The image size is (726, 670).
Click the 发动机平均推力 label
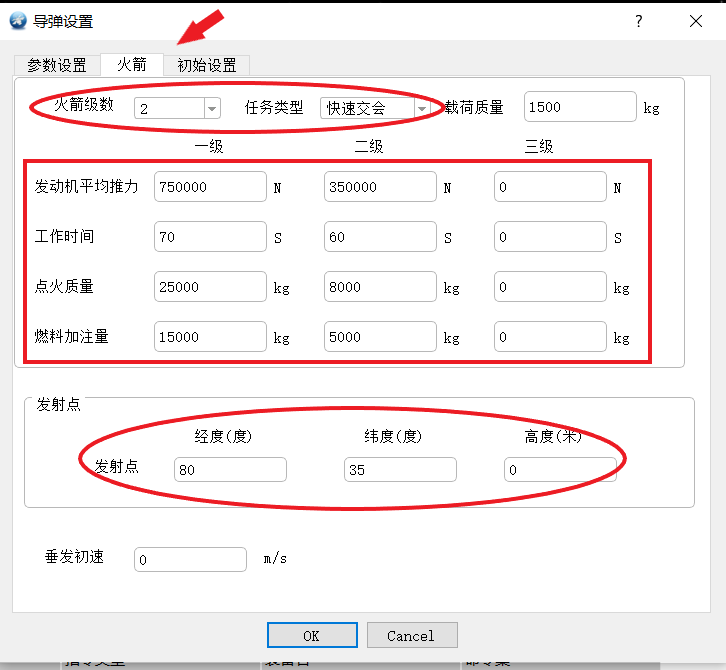click(x=86, y=186)
